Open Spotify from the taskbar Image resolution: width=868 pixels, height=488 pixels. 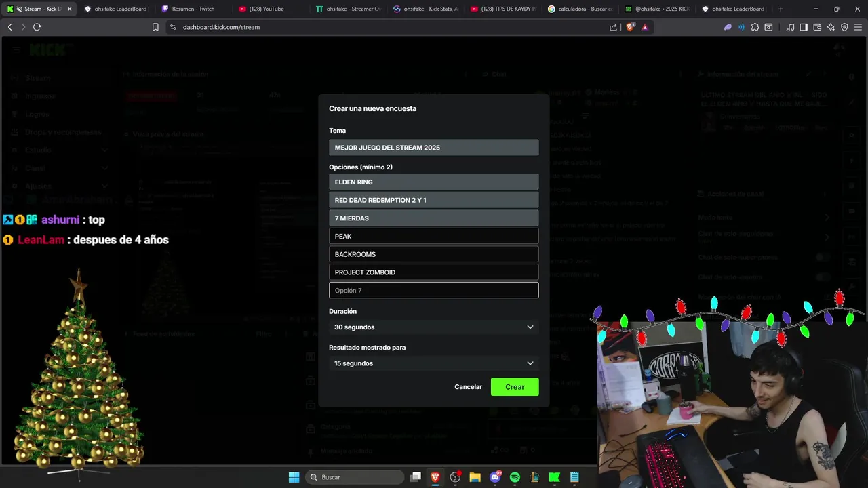pyautogui.click(x=515, y=477)
